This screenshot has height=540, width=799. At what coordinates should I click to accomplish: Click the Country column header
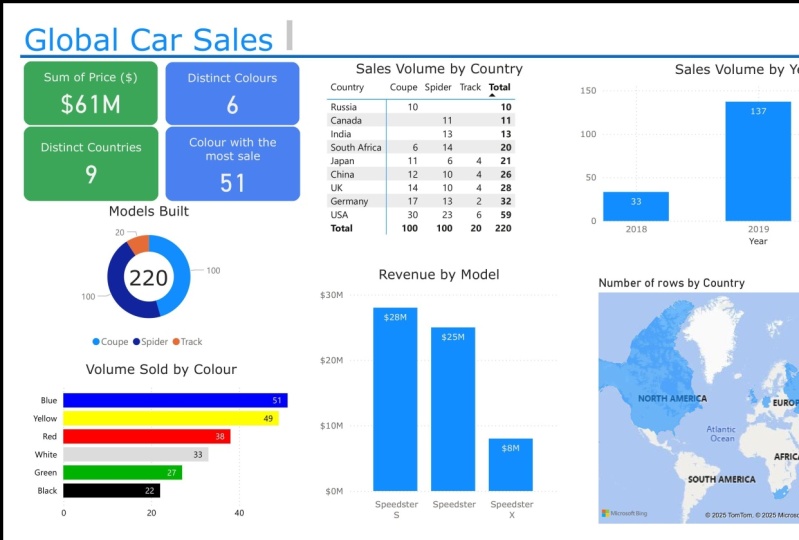(347, 87)
